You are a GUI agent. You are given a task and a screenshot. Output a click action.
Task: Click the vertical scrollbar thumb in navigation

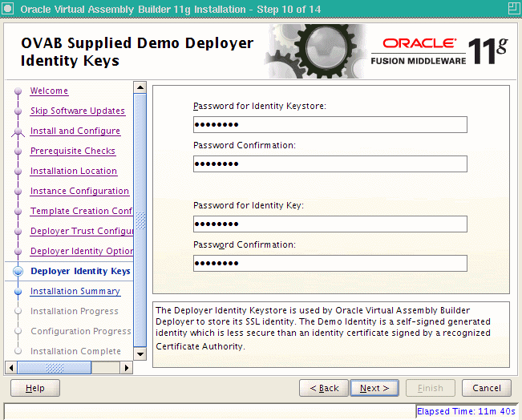(x=140, y=220)
